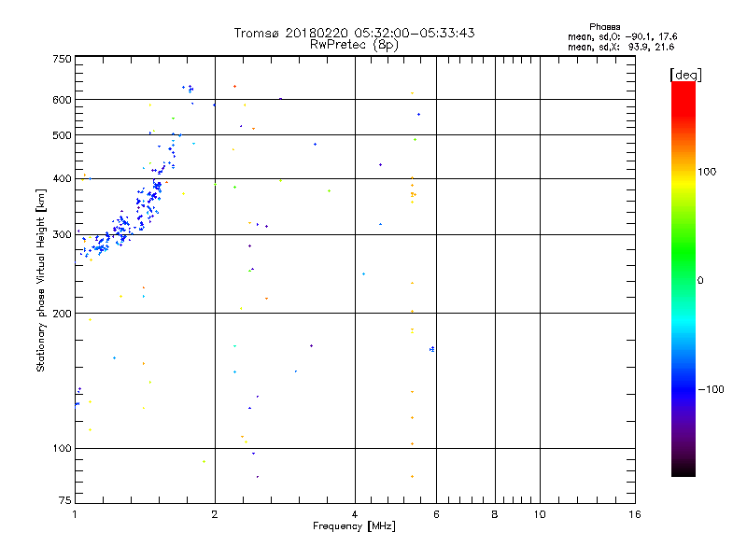Viewport: 747px width, 560px height.
Task: Click the "750" height axis tick label
Action: point(62,59)
